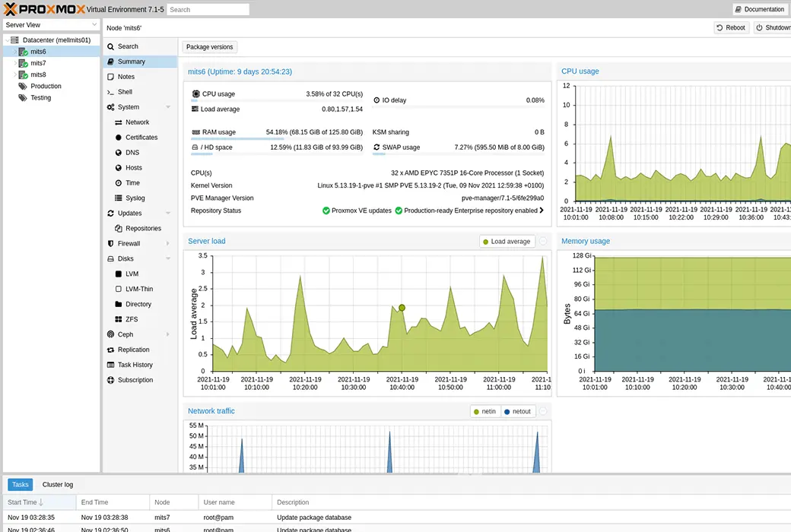Expand Repository Status details chevron

pos(542,211)
